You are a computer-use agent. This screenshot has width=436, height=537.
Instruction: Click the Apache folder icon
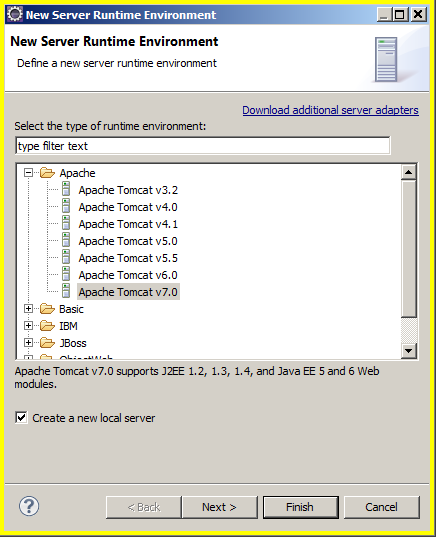47,173
